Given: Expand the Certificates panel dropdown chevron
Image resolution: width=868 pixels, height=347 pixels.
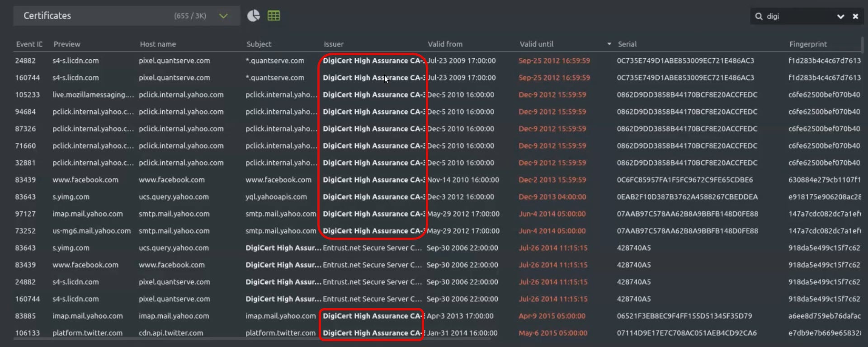Looking at the screenshot, I should [x=223, y=16].
